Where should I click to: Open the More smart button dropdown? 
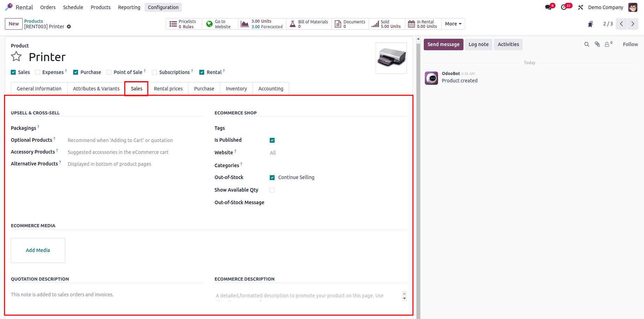(x=453, y=24)
